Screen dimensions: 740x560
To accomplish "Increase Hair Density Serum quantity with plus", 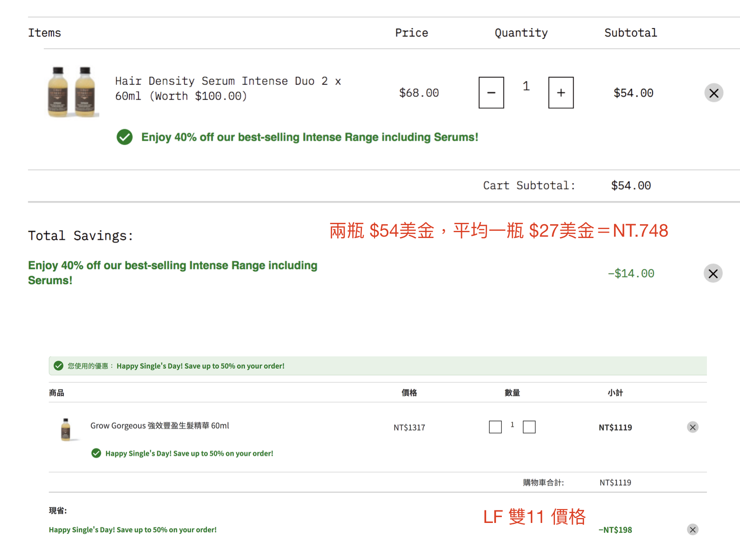I will [x=561, y=92].
